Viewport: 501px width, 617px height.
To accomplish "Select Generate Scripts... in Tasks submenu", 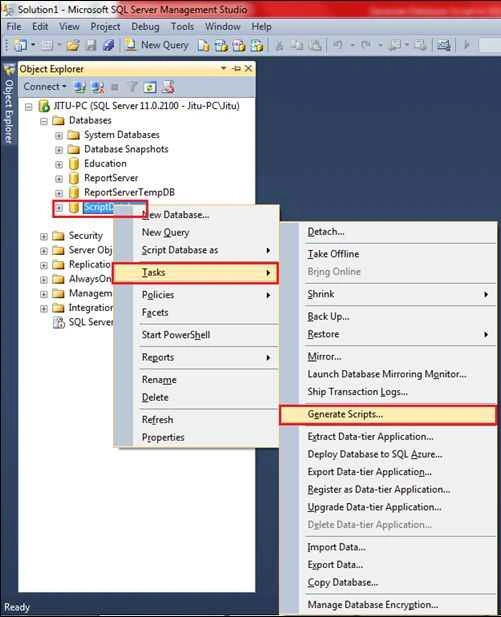I will tap(388, 414).
